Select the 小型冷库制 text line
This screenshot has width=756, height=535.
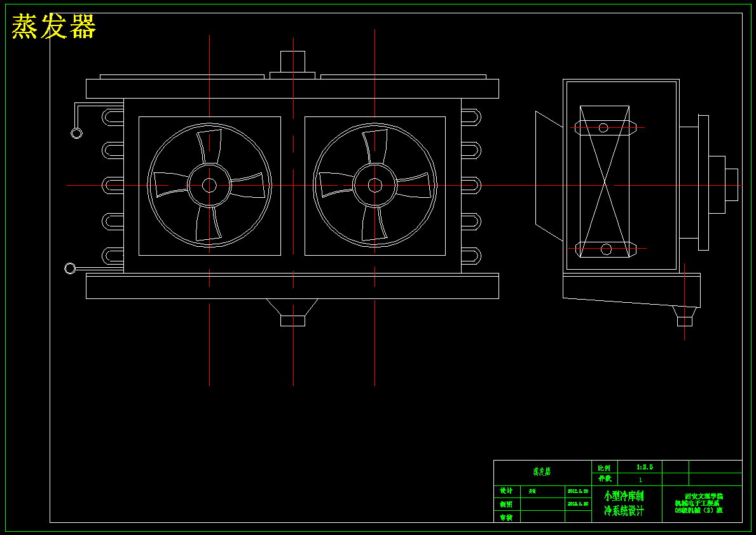624,496
